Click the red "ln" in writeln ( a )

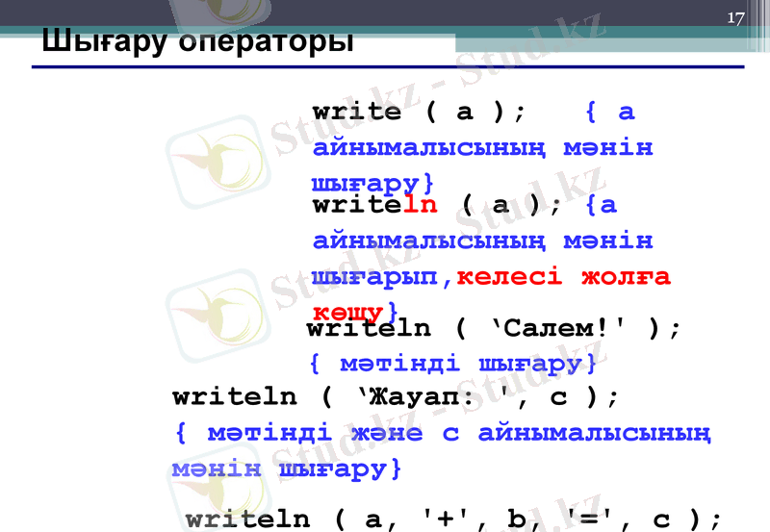(419, 205)
